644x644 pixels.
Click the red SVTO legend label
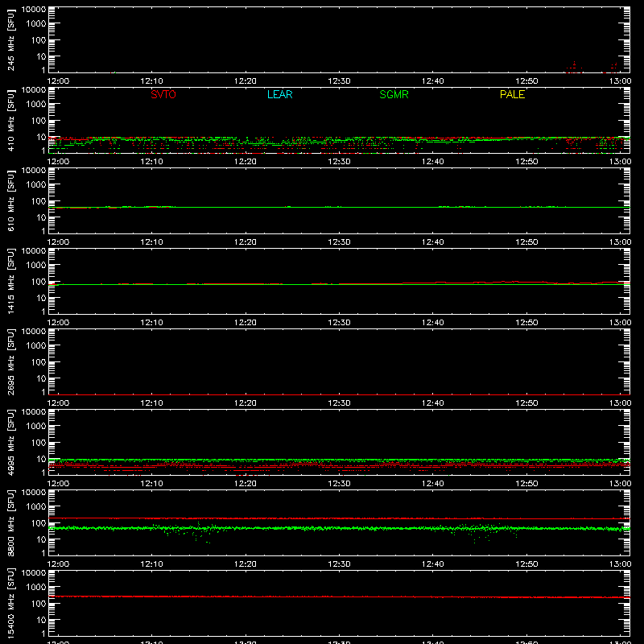(163, 94)
